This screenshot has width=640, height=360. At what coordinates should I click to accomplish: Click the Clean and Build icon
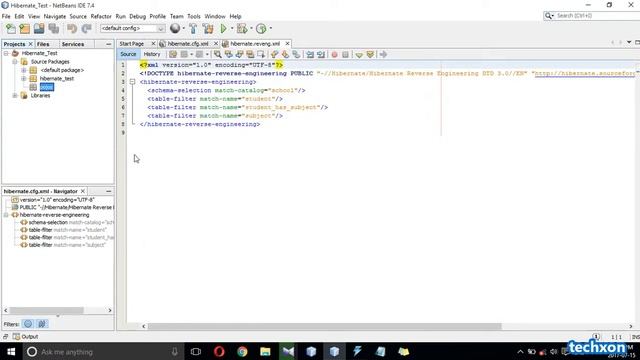point(208,29)
